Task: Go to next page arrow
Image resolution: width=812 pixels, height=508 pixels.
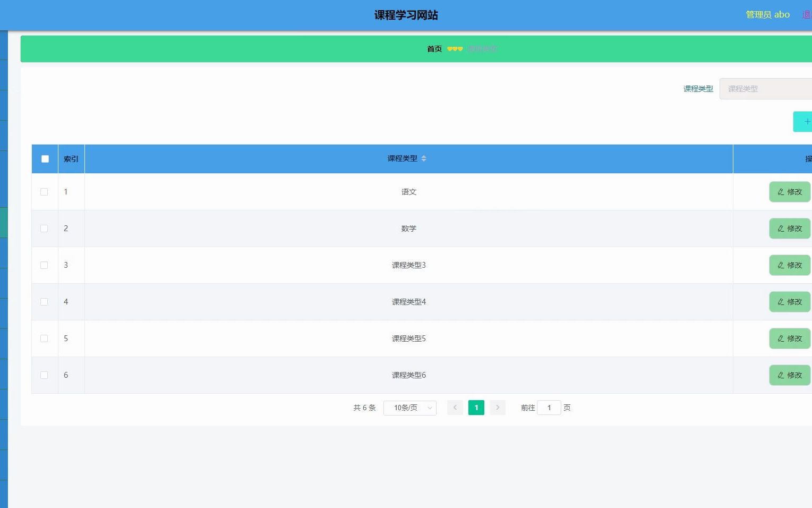Action: (x=498, y=408)
